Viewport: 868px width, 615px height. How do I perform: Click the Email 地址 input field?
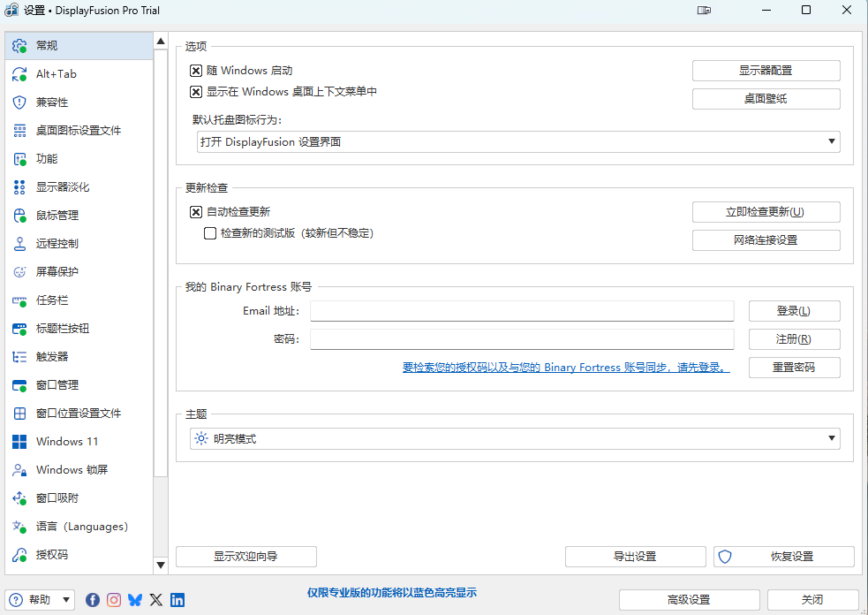point(522,311)
